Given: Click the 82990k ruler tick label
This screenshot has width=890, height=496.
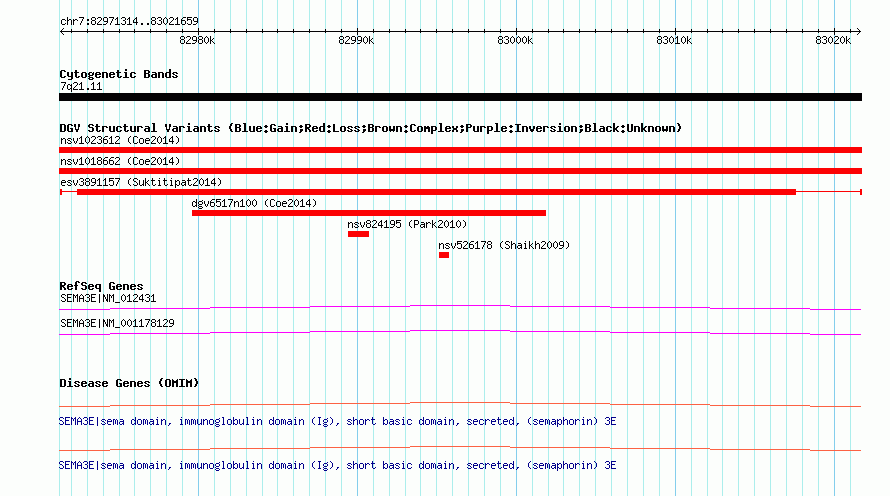Looking at the screenshot, I should click(x=356, y=40).
